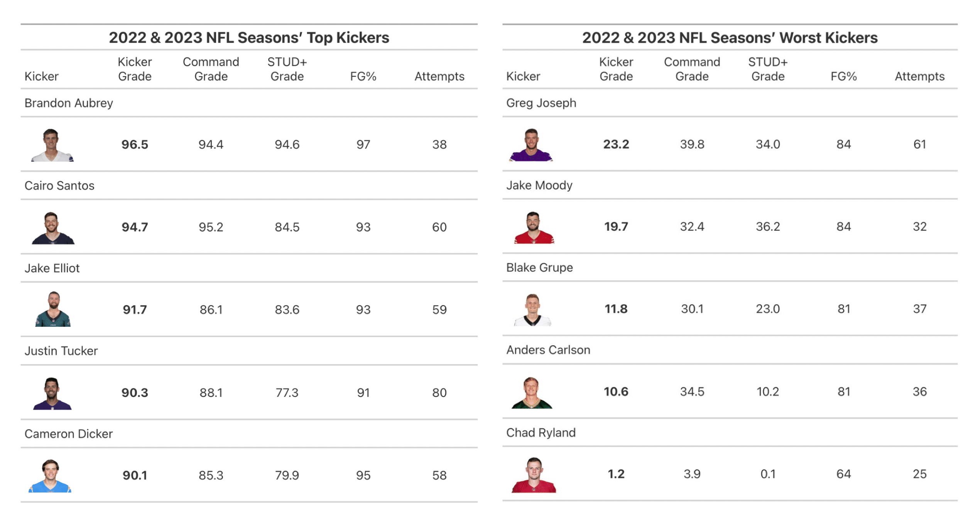
Task: Click STUD+ Grade header in Top Kickers table
Action: [287, 69]
